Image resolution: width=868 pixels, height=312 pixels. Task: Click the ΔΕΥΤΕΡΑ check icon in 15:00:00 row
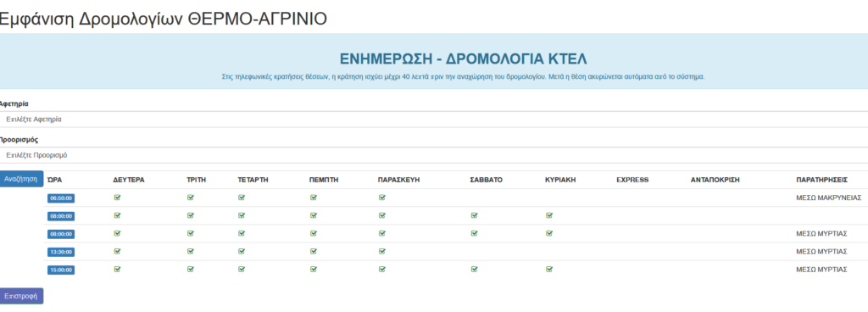coord(117,270)
